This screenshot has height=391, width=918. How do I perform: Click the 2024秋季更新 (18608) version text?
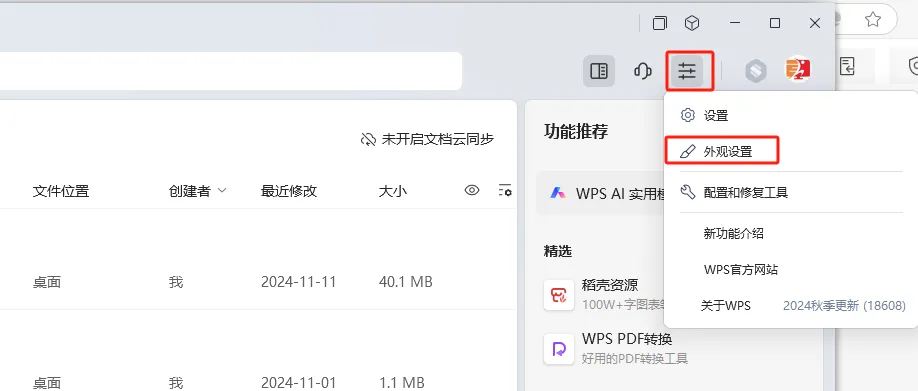(844, 306)
